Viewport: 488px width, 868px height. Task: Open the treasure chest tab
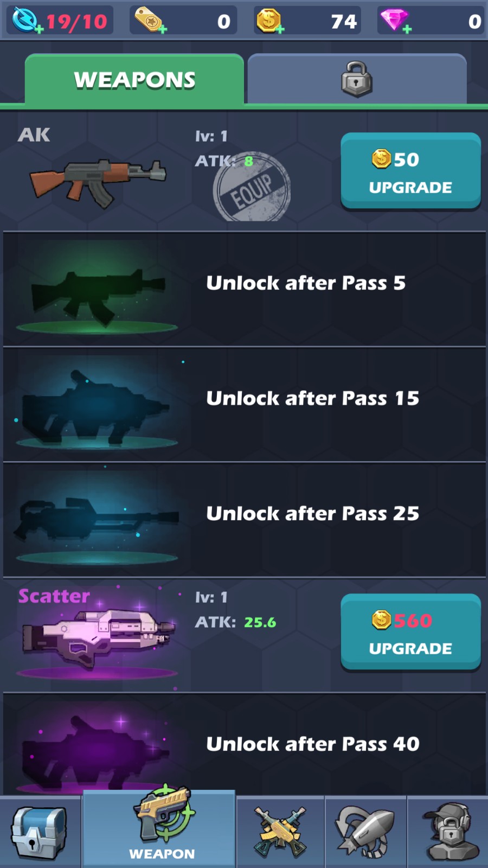tap(40, 832)
